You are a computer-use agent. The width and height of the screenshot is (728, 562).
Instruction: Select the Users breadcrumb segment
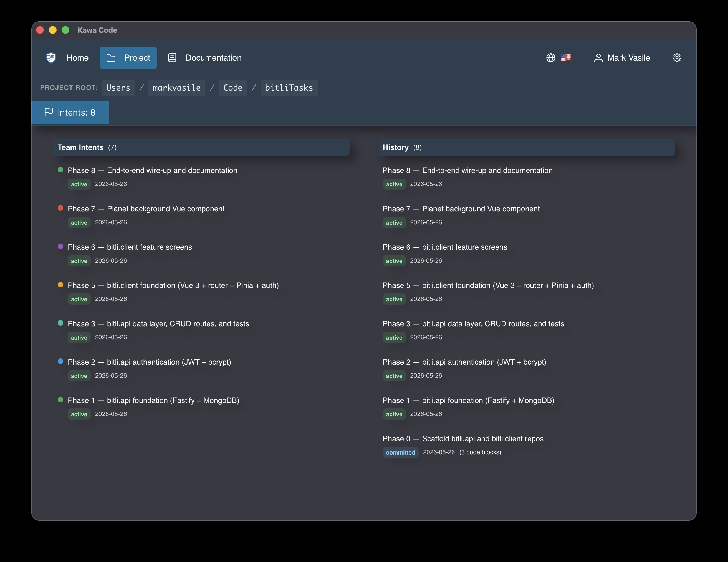118,88
